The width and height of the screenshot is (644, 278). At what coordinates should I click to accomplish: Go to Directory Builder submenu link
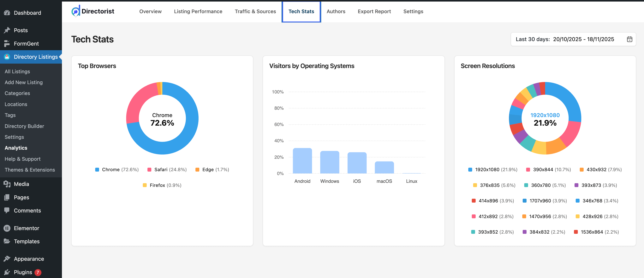[x=24, y=126]
